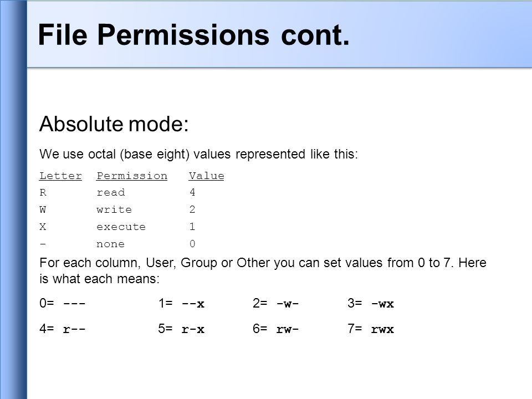Screen dimensions: 532x399
Task: Click the sentence starting 'For each column'
Action: point(263,271)
